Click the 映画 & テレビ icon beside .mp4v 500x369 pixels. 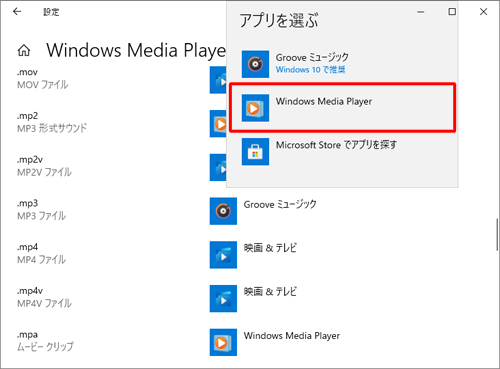223,298
